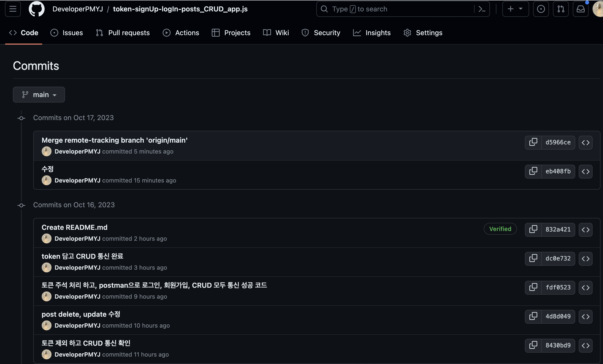
Task: Click the Verified badge on README commit
Action: pyautogui.click(x=500, y=229)
